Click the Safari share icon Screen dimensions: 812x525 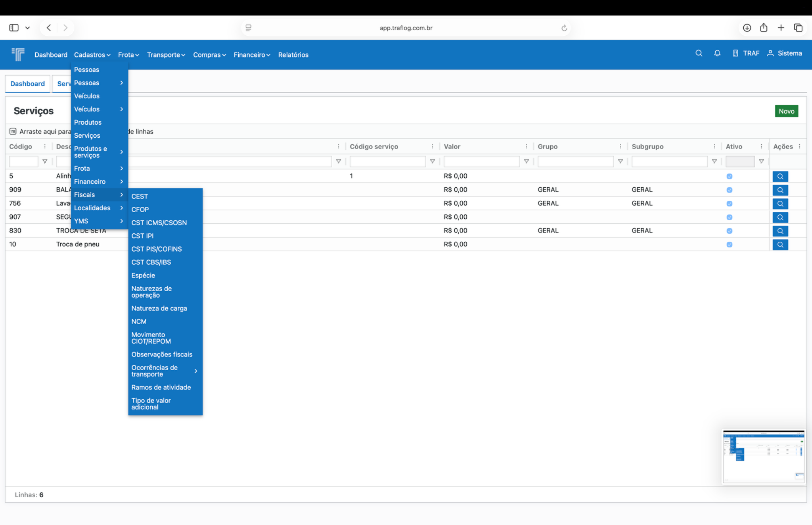(x=764, y=28)
